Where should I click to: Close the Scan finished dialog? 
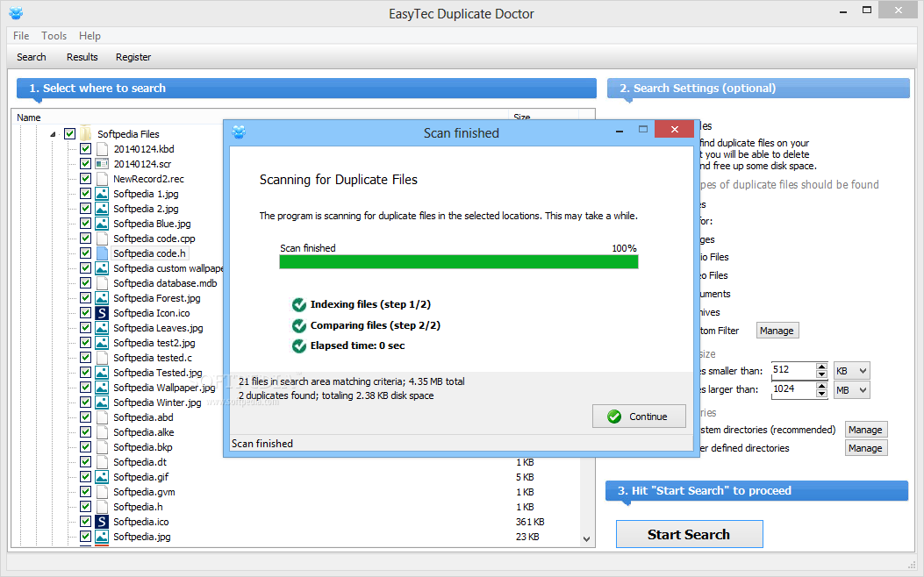674,130
